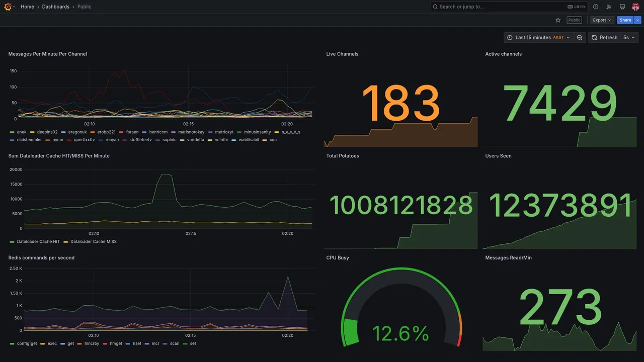
Task: Click the xqc legend color swatch
Action: point(265,140)
